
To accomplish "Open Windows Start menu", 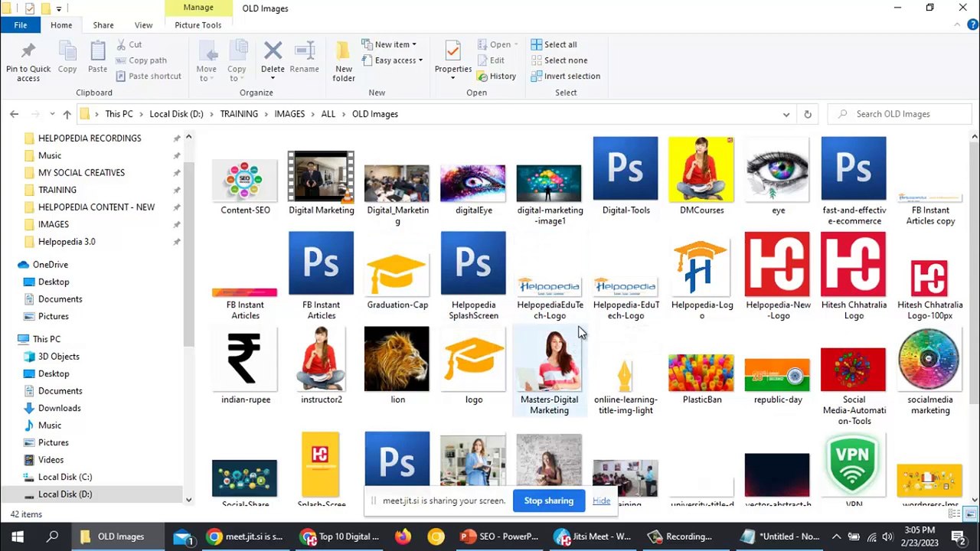I will (18, 536).
